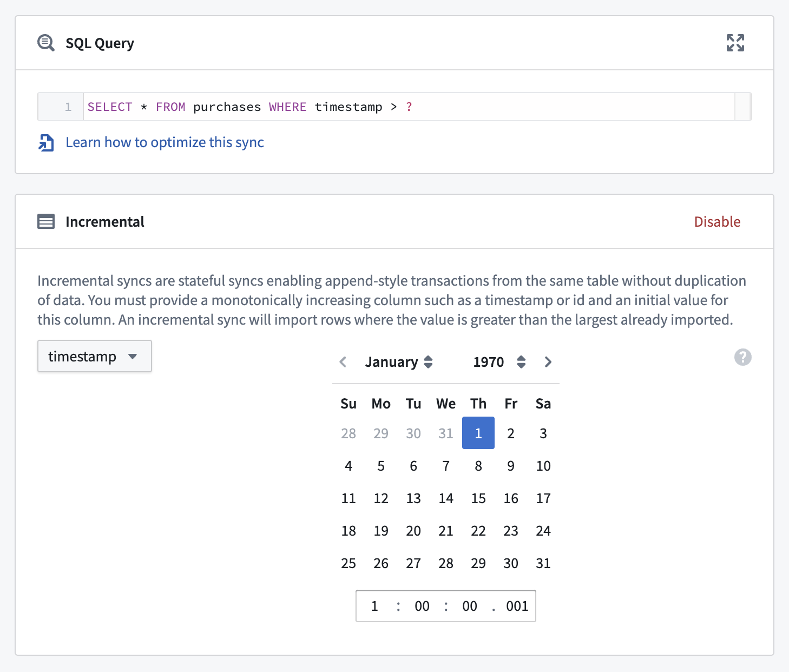The width and height of the screenshot is (789, 672).
Task: Select January 1 in the calendar
Action: (x=478, y=433)
